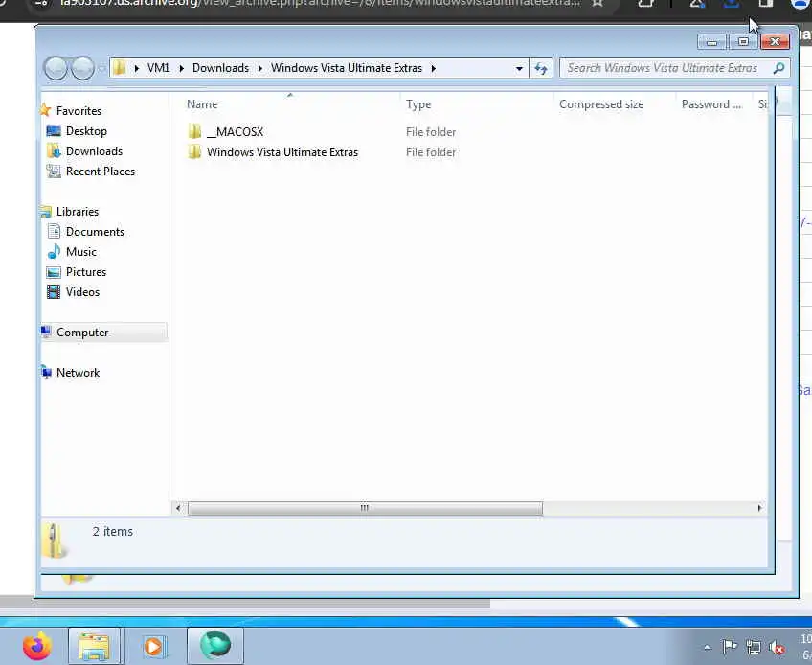Click the scrollbar left arrow
This screenshot has width=812, height=665.
click(178, 508)
